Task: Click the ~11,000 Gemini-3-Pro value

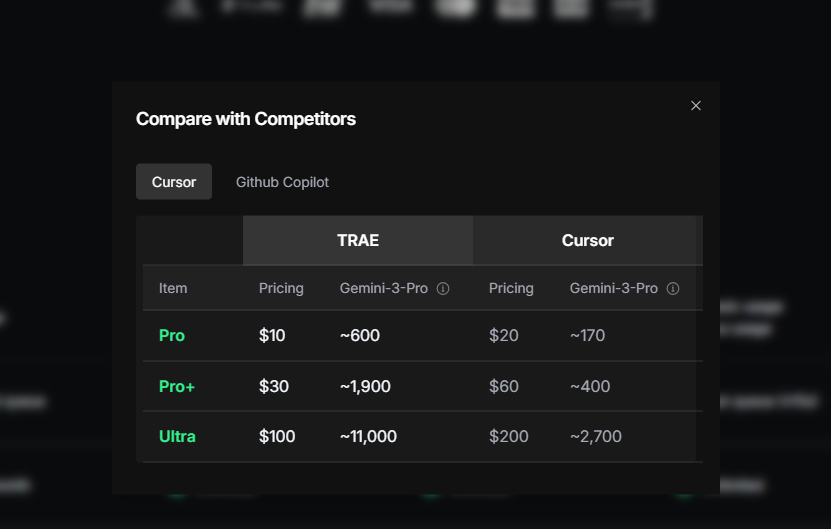Action: (368, 436)
